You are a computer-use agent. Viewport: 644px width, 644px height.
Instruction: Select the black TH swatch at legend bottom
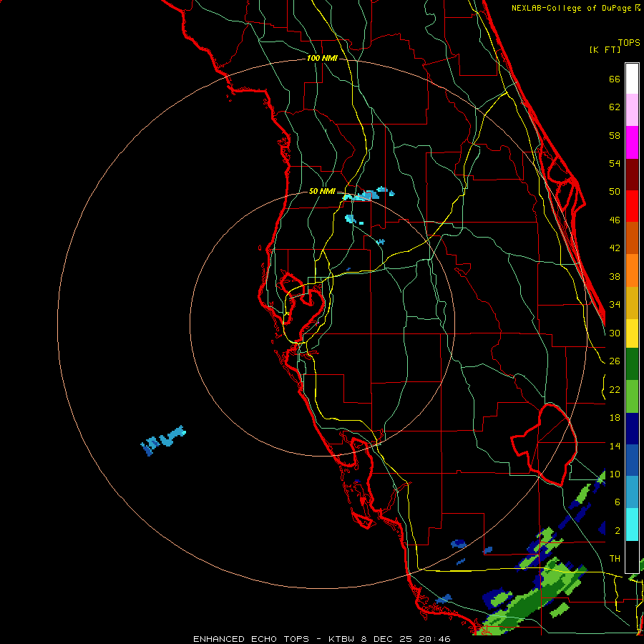click(x=632, y=557)
